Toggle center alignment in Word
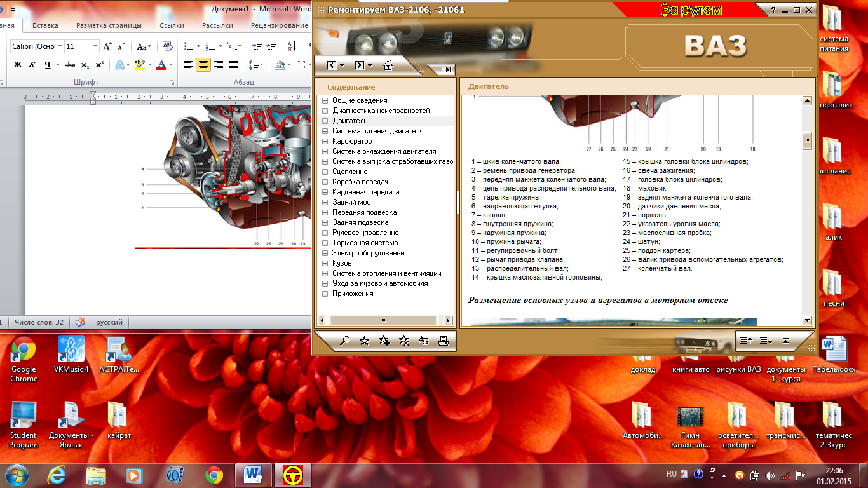This screenshot has width=868, height=488. tap(203, 64)
